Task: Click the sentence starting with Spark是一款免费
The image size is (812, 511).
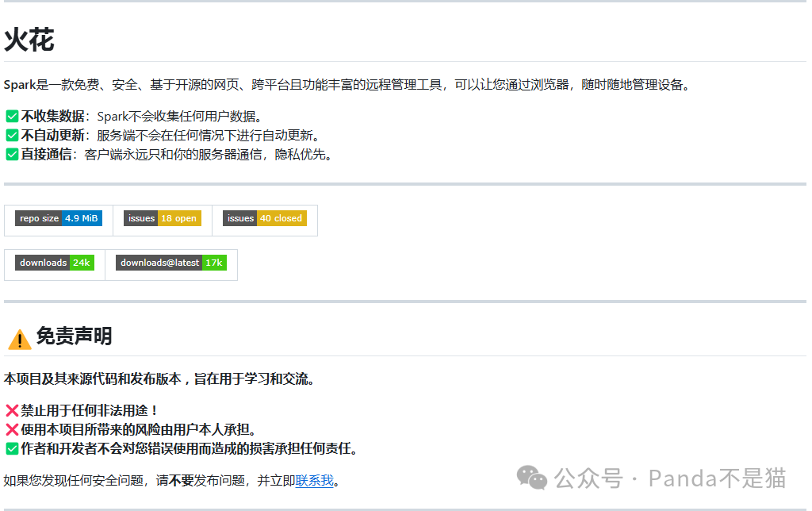Action: click(x=348, y=84)
